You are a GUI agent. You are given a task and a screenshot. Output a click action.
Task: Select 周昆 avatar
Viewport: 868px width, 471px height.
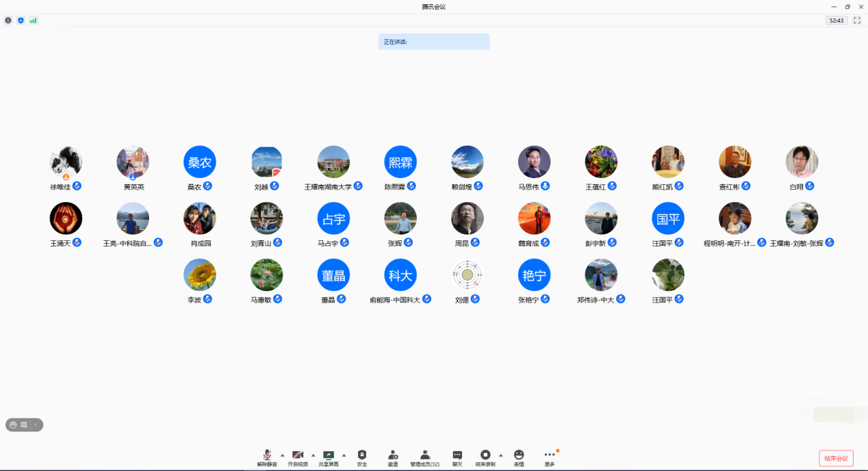click(468, 218)
